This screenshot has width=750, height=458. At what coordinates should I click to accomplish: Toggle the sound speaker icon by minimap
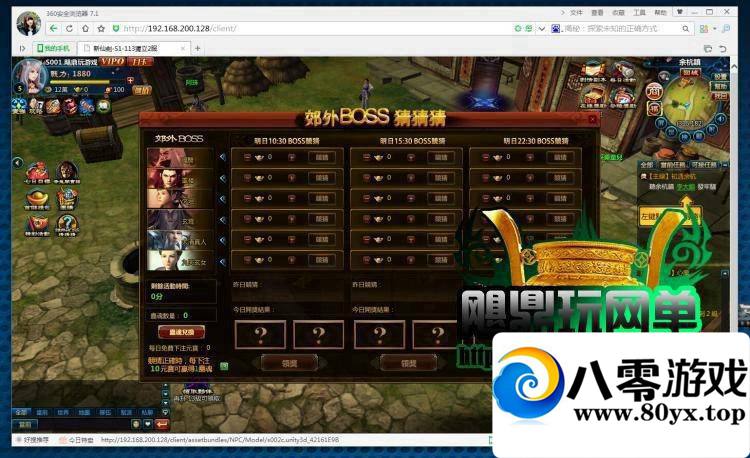pyautogui.click(x=720, y=119)
